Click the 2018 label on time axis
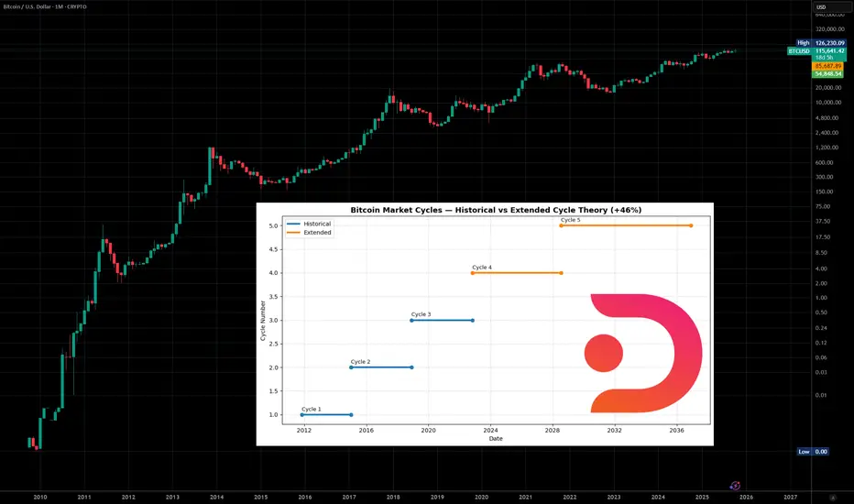Viewport: 854px width, 504px height. coord(393,497)
